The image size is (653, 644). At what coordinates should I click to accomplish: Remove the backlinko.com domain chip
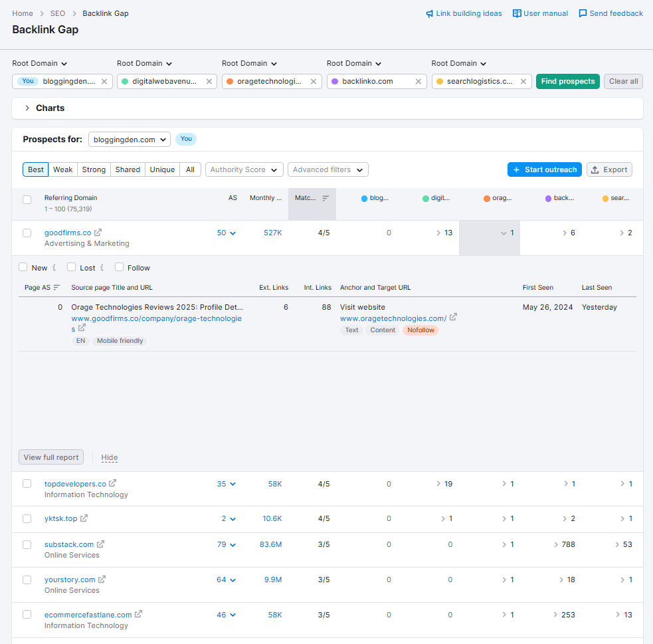tap(417, 82)
